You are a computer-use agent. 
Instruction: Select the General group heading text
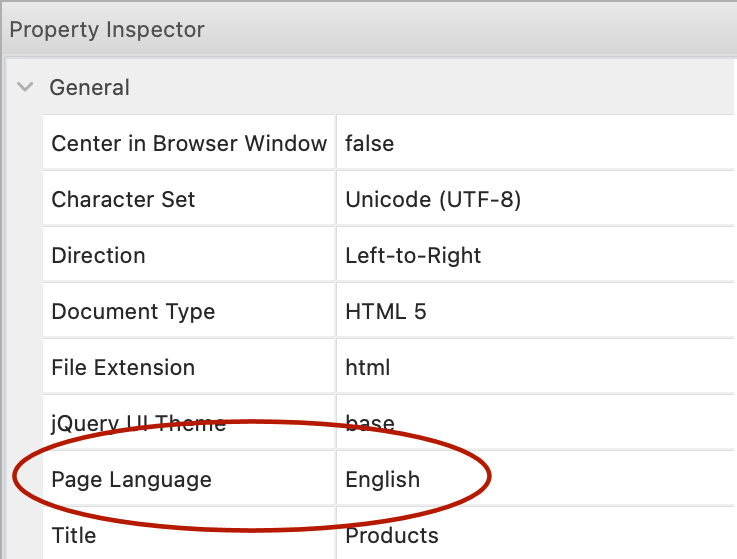(x=90, y=87)
